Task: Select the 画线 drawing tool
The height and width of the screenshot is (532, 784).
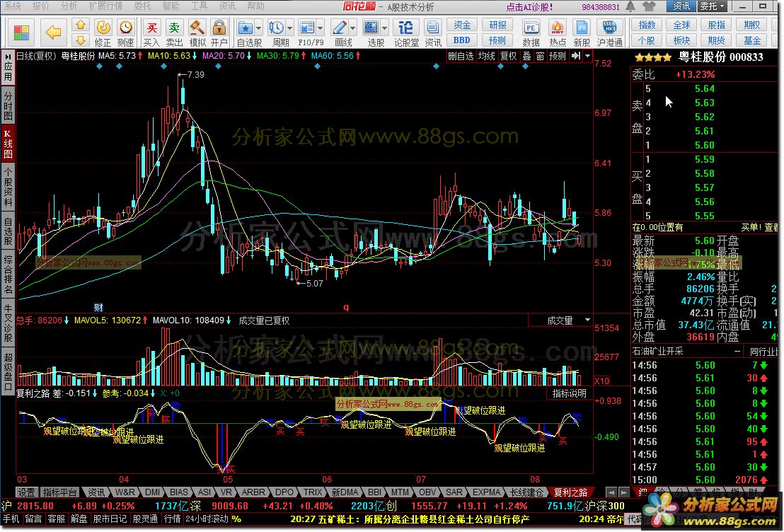Action: (340, 33)
